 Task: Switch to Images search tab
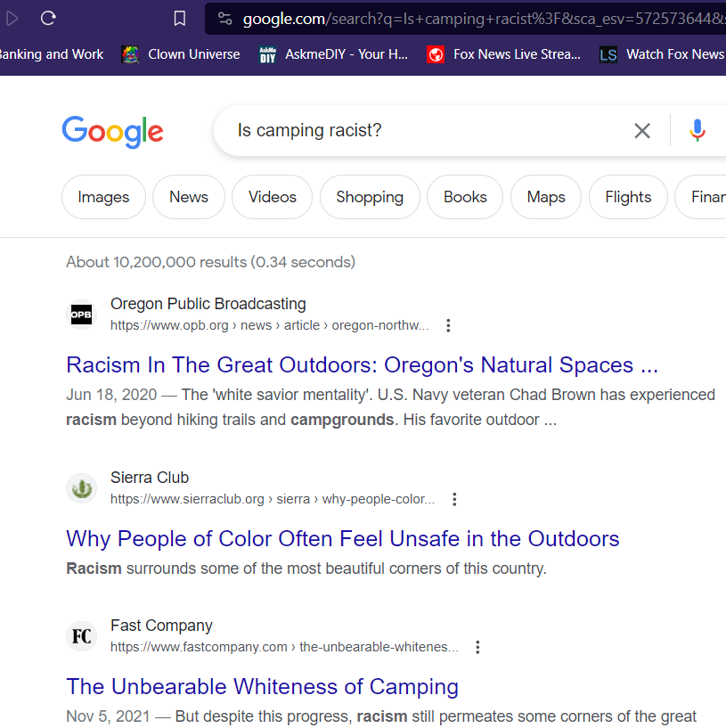tap(103, 197)
